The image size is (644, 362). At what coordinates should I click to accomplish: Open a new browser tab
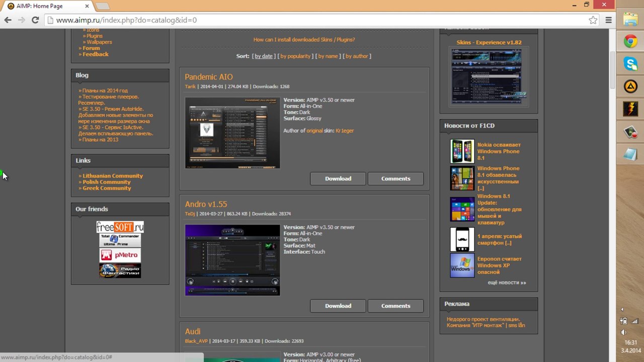(103, 6)
